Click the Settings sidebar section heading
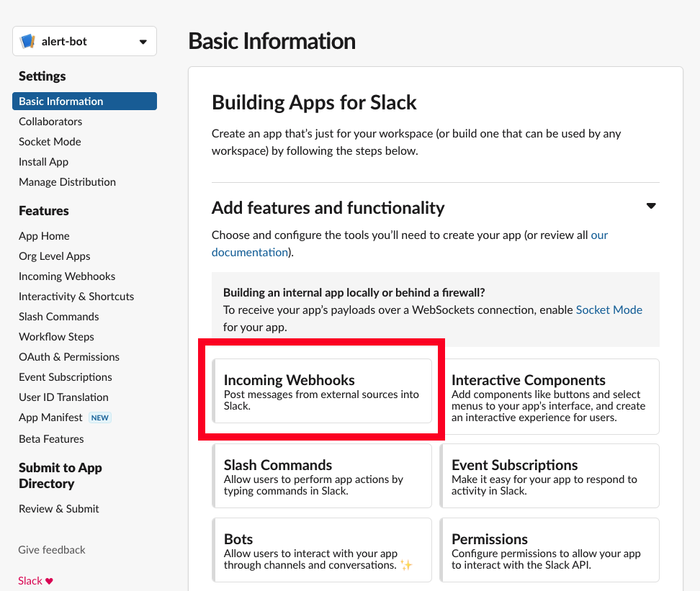This screenshot has height=591, width=700. 42,76
